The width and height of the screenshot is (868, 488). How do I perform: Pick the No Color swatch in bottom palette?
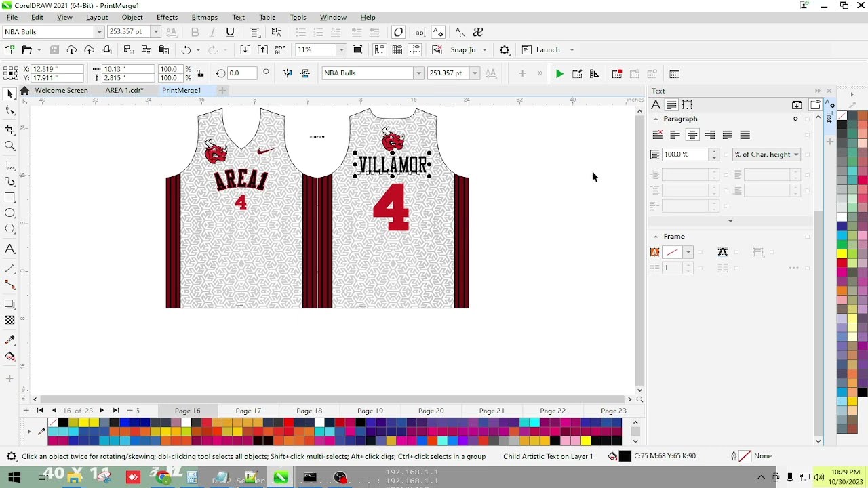pyautogui.click(x=53, y=423)
